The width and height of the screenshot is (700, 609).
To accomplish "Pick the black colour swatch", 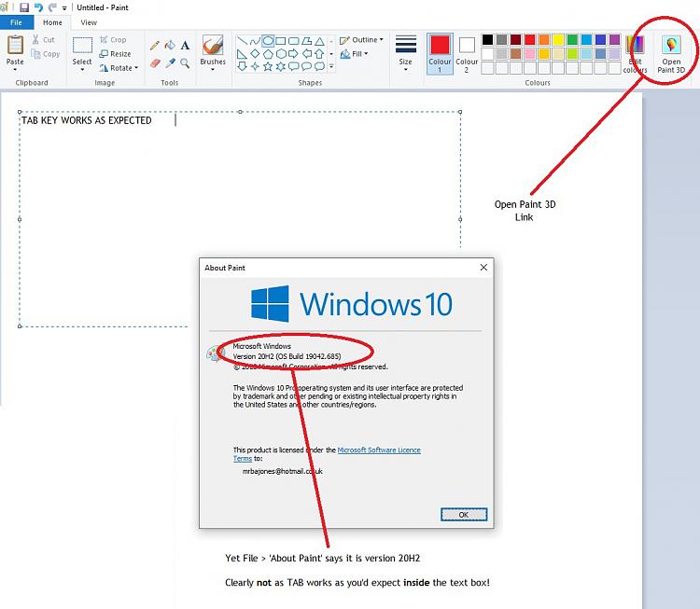I will point(487,40).
